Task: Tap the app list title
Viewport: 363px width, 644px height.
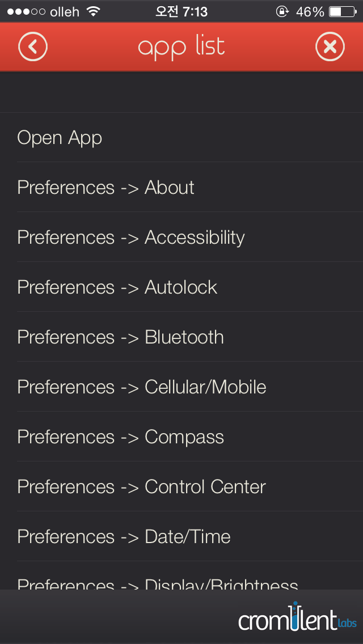Action: 181,48
